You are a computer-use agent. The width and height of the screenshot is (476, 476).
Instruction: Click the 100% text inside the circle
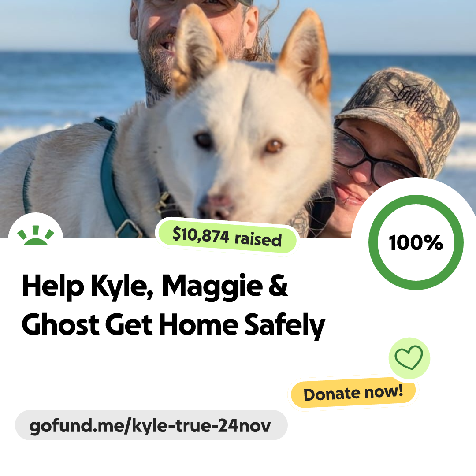(x=416, y=242)
